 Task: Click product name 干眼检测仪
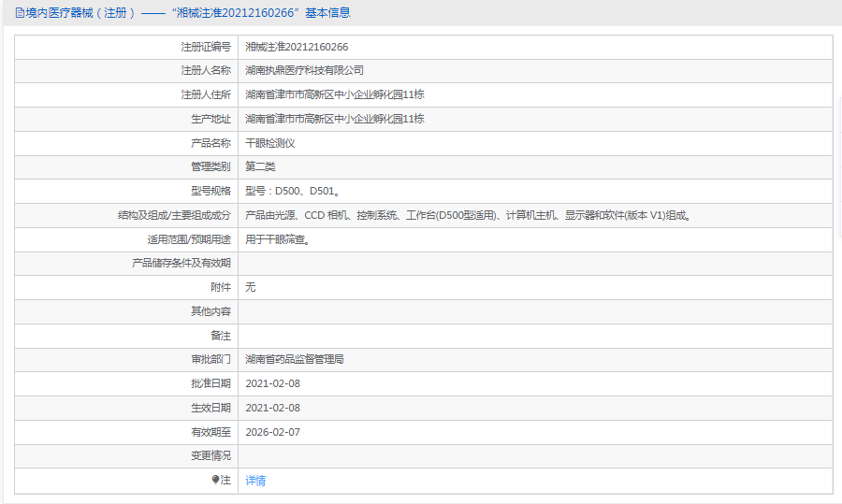click(x=270, y=143)
